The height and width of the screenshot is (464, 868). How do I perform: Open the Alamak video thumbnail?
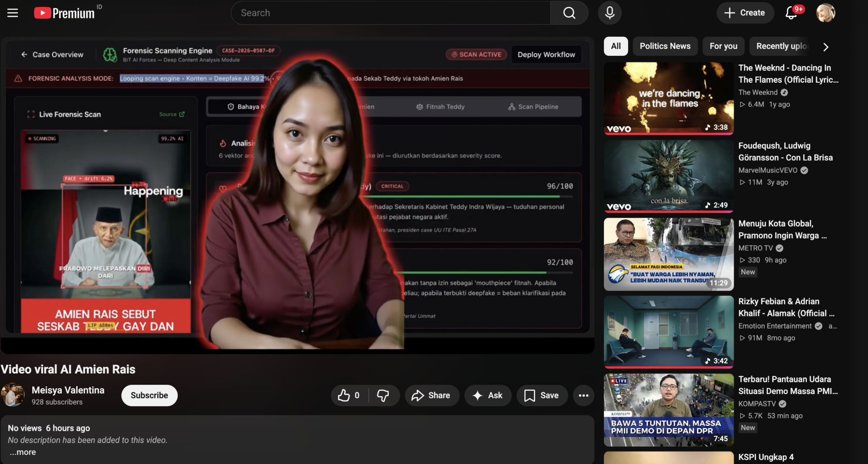click(668, 332)
